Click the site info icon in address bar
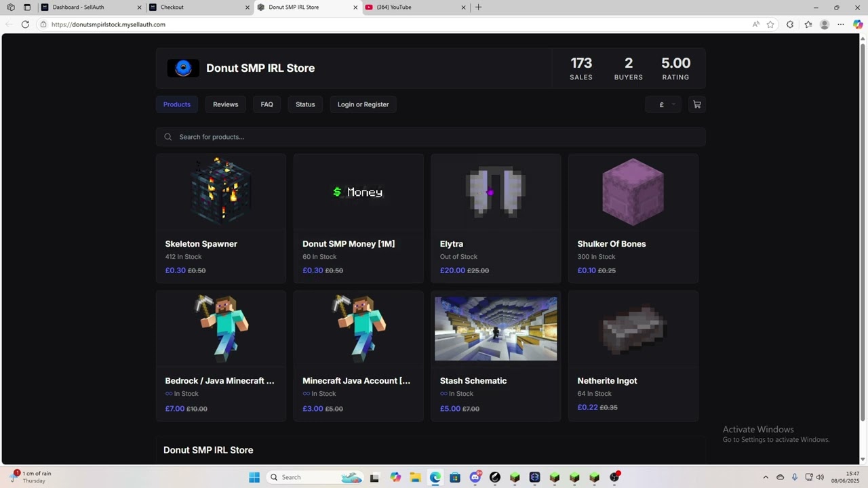 [x=43, y=24]
